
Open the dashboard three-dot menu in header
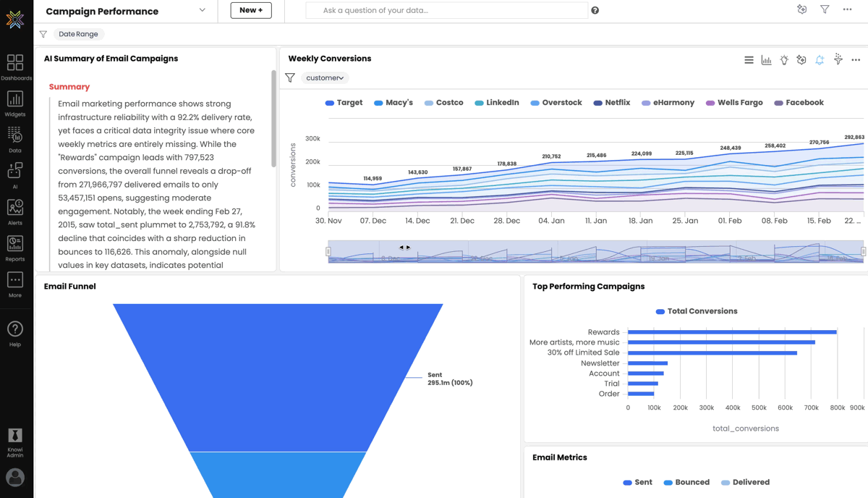point(847,9)
